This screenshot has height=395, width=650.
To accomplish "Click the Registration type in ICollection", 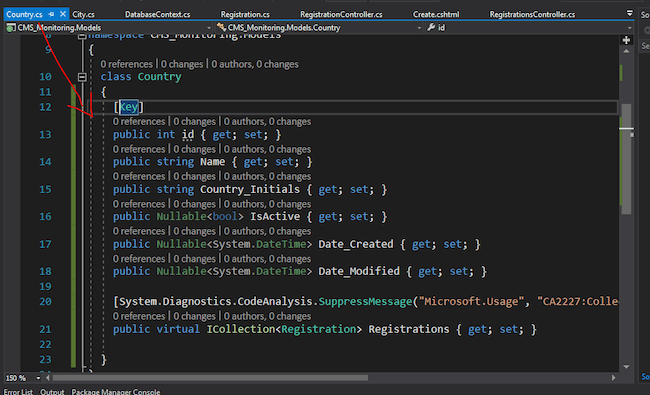I will pos(318,329).
